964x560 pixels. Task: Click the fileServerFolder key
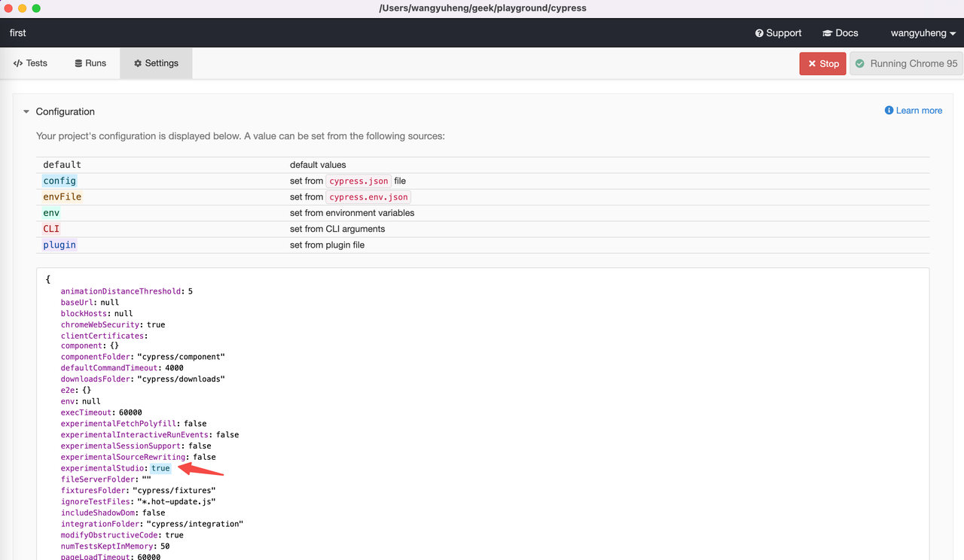(99, 479)
